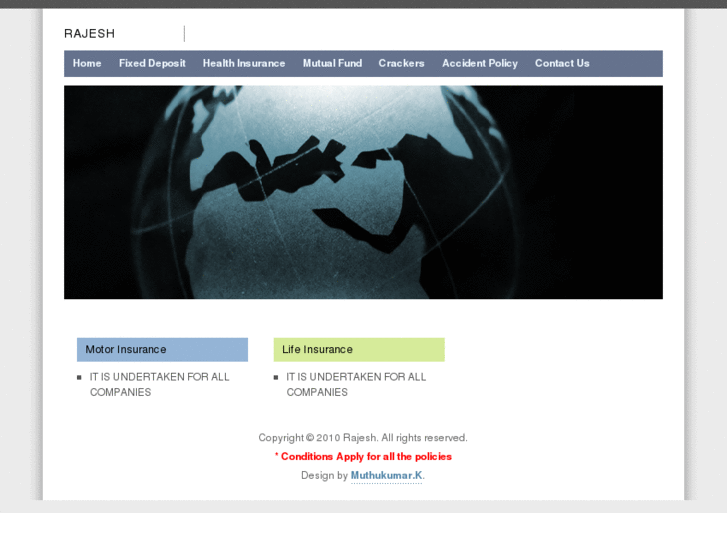The image size is (727, 545).
Task: Click the RAJESH site title
Action: 89,34
